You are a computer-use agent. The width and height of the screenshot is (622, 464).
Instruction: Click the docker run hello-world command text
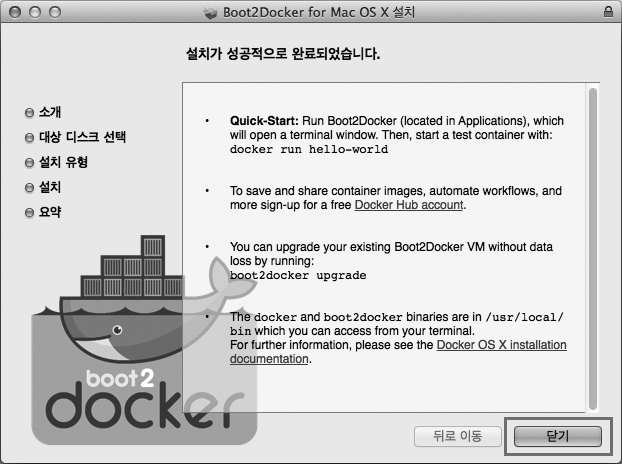tap(309, 150)
